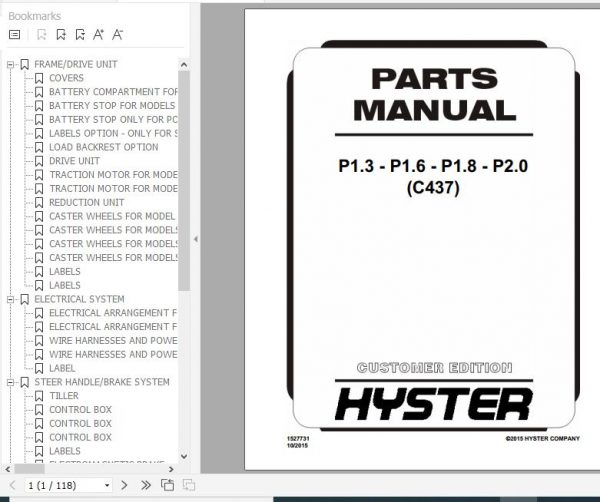Click the bookmark icon beside COVERS
The width and height of the screenshot is (600, 502).
pyautogui.click(x=39, y=78)
